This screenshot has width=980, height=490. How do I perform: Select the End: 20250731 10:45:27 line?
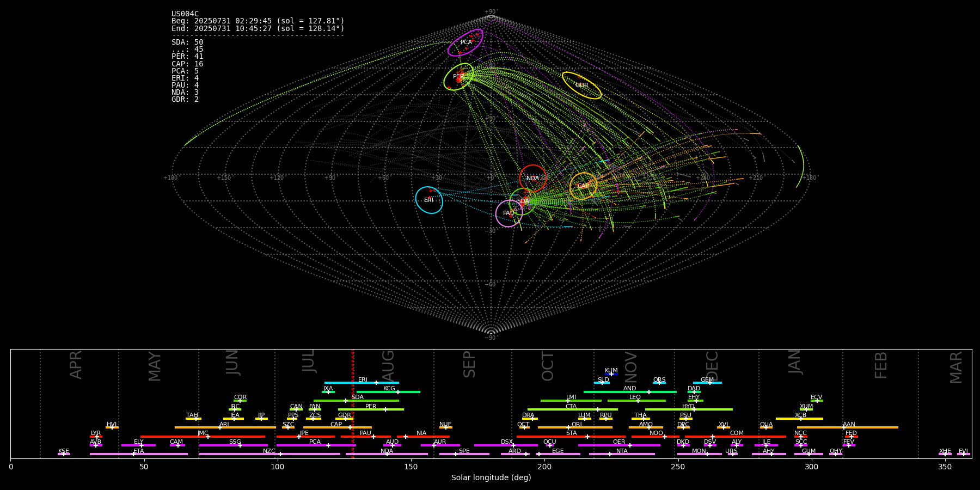tap(258, 28)
